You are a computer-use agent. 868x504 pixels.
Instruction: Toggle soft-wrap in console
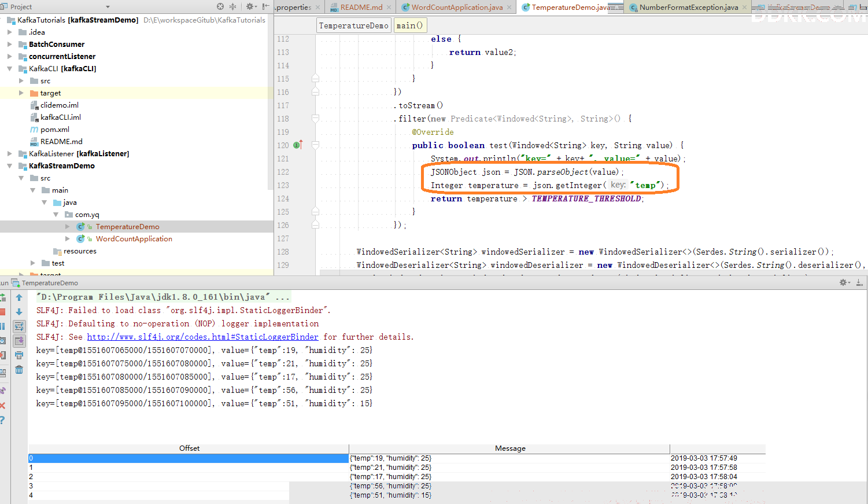(19, 326)
